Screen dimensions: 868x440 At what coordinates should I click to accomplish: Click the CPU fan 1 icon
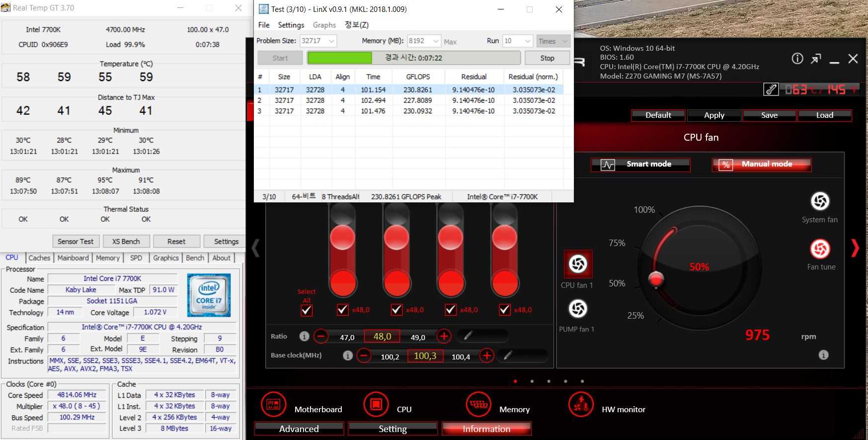(578, 264)
